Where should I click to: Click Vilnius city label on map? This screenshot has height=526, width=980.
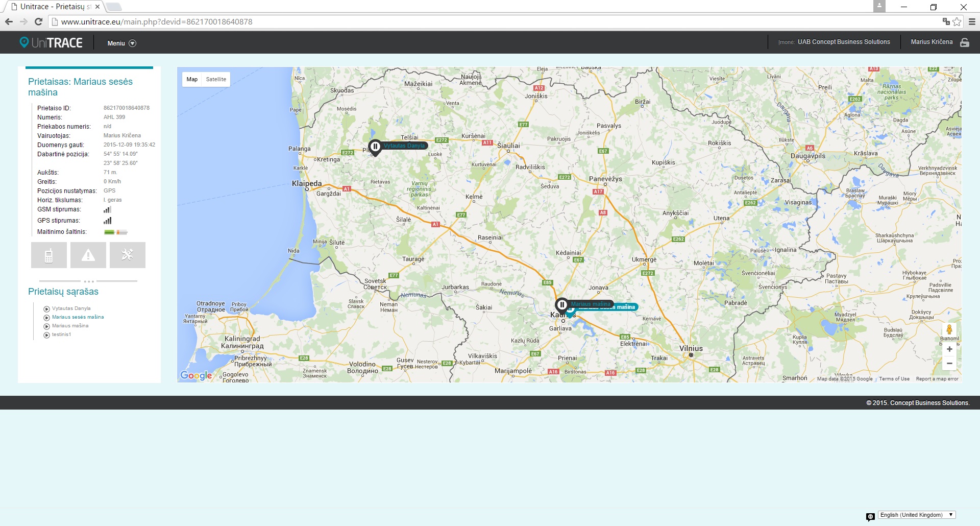[691, 348]
